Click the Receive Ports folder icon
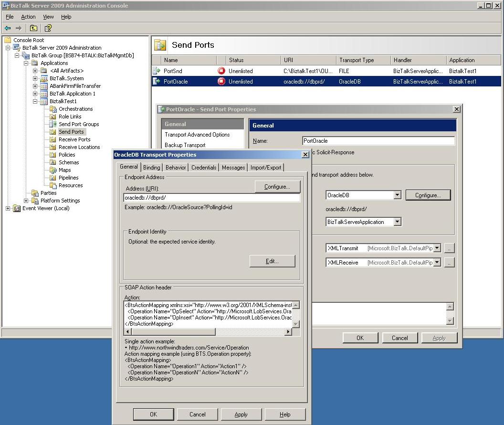This screenshot has width=504, height=425. tap(53, 139)
